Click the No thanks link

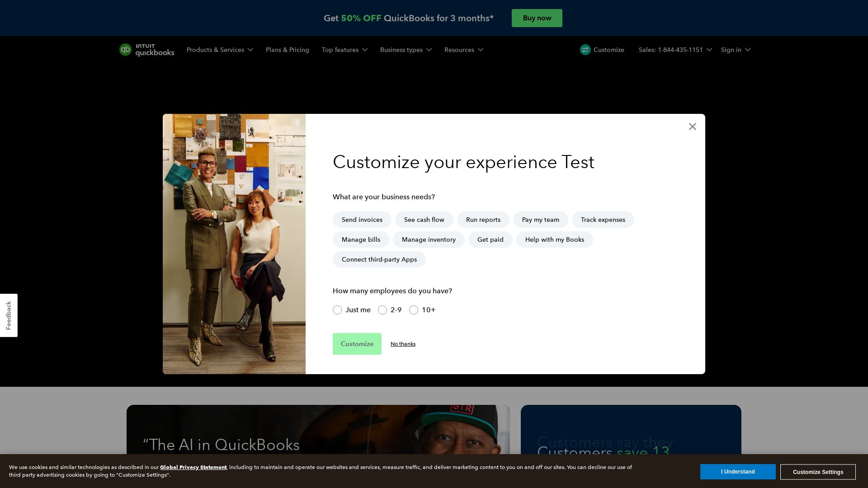(x=403, y=344)
